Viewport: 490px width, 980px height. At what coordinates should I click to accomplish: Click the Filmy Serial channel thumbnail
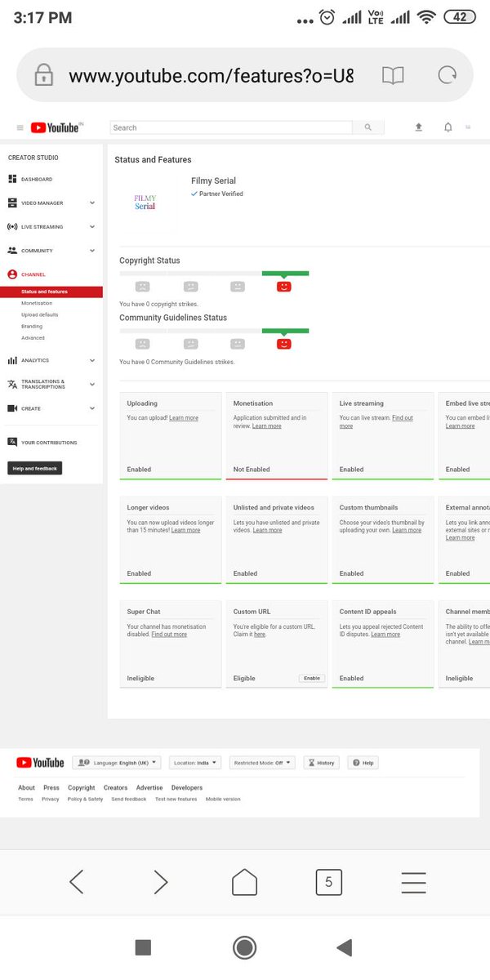coord(145,202)
